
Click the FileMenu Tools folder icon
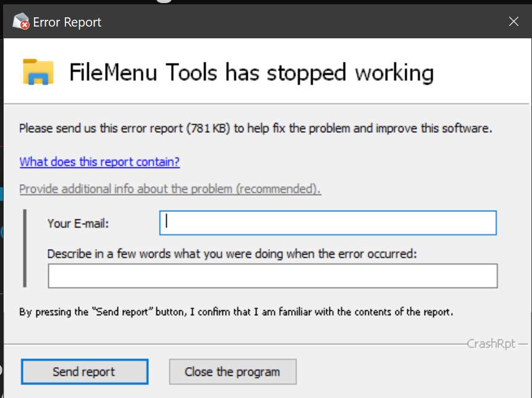(x=38, y=72)
